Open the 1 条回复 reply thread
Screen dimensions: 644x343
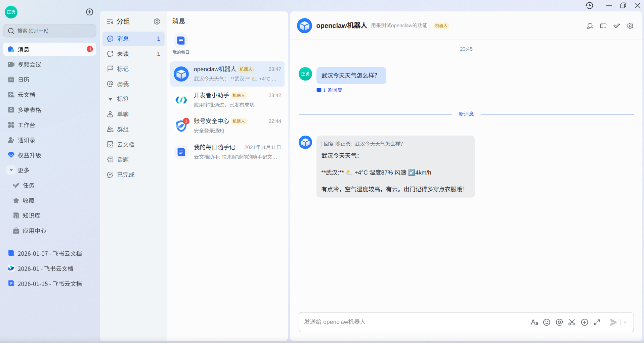[x=329, y=90]
